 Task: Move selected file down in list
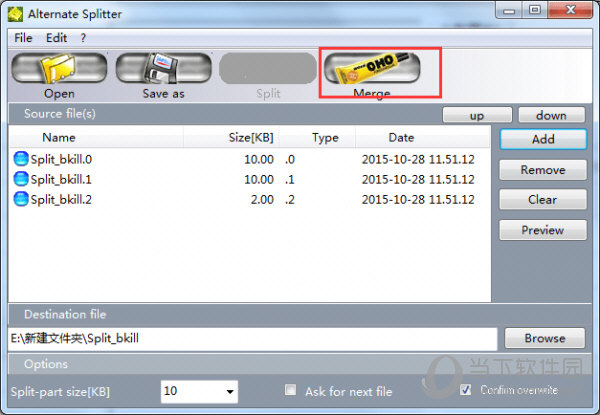[x=551, y=115]
